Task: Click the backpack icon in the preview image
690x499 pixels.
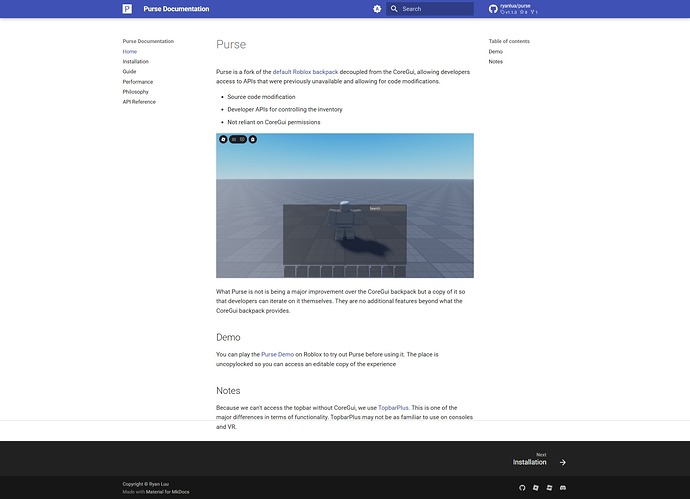Action: click(253, 139)
